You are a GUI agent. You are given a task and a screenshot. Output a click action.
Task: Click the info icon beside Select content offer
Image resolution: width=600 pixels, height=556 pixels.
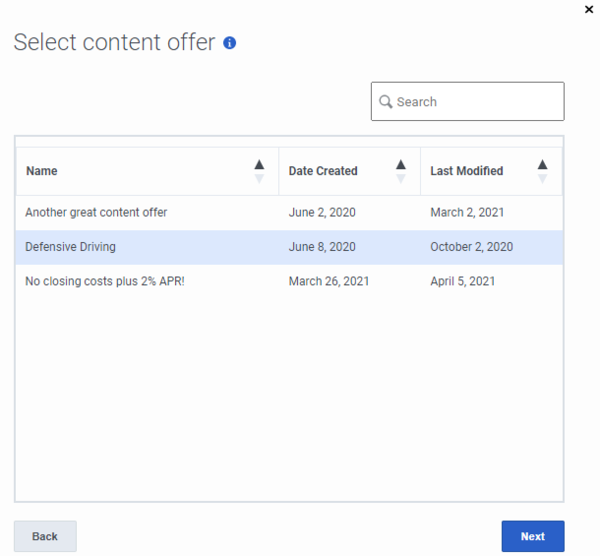pyautogui.click(x=230, y=43)
